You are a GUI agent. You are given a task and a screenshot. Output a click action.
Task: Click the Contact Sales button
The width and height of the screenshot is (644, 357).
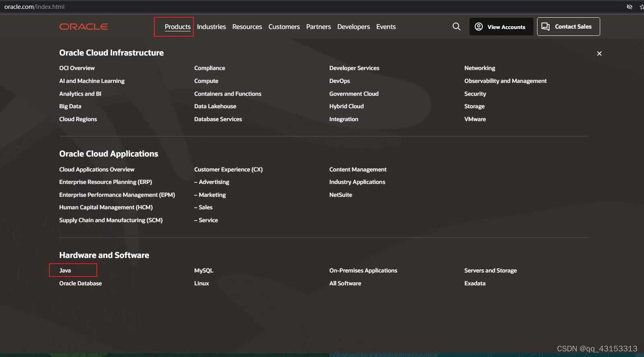568,27
